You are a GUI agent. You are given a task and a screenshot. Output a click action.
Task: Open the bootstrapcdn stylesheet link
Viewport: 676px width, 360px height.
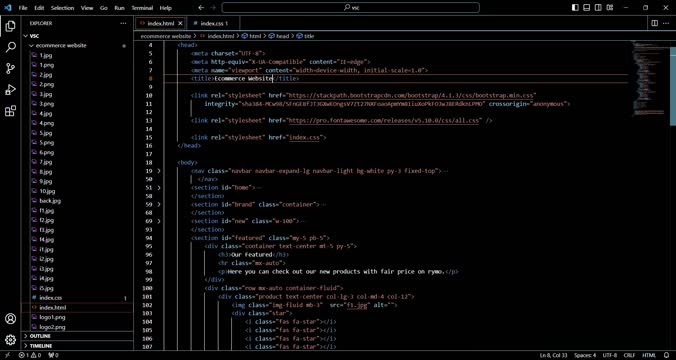tap(412, 95)
